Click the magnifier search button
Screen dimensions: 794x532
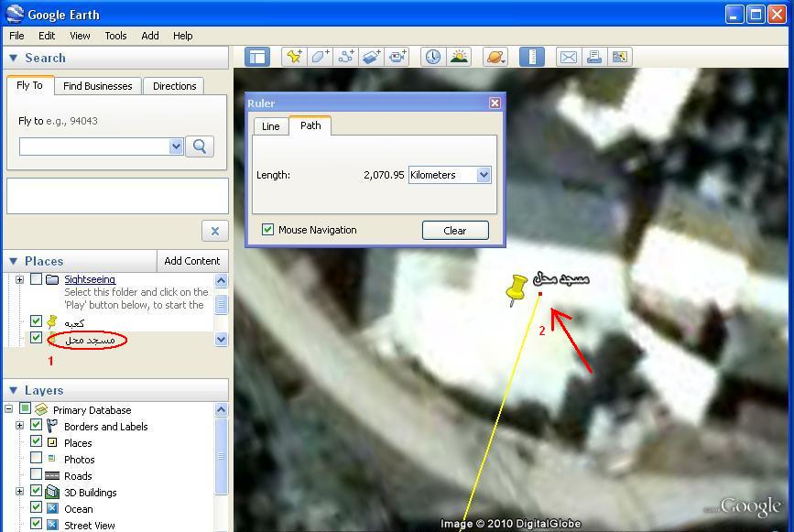(x=200, y=147)
